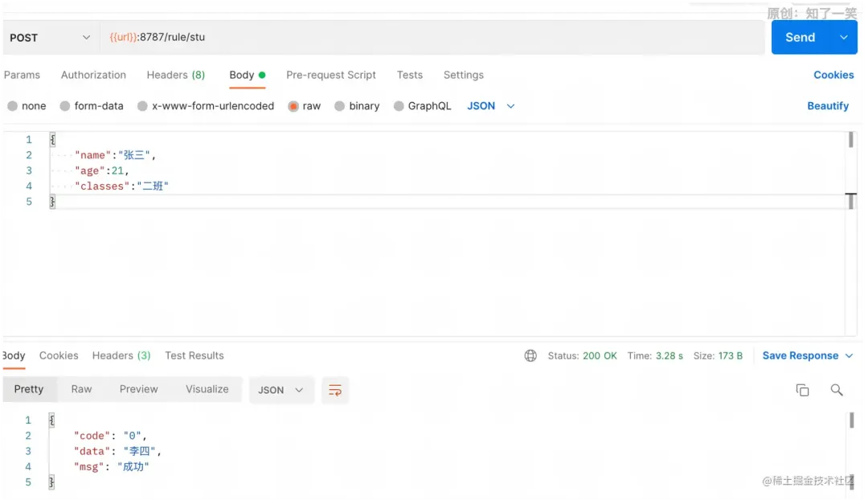868x500 pixels.
Task: Switch to the Tests tab
Action: [410, 75]
